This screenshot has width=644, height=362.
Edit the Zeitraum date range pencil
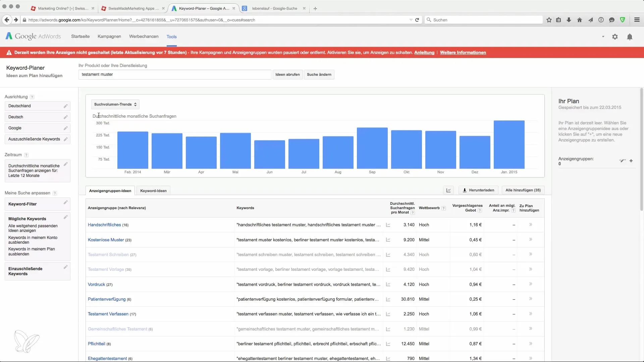(66, 164)
